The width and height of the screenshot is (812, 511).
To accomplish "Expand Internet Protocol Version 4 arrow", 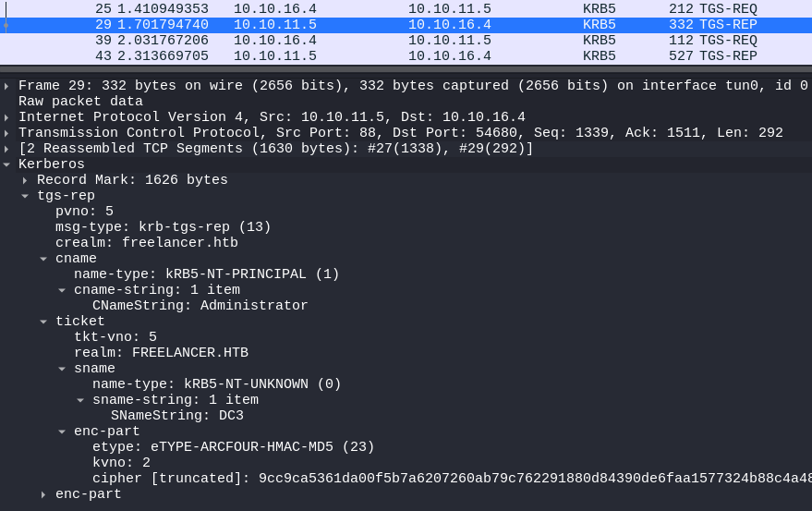I will coord(7,117).
